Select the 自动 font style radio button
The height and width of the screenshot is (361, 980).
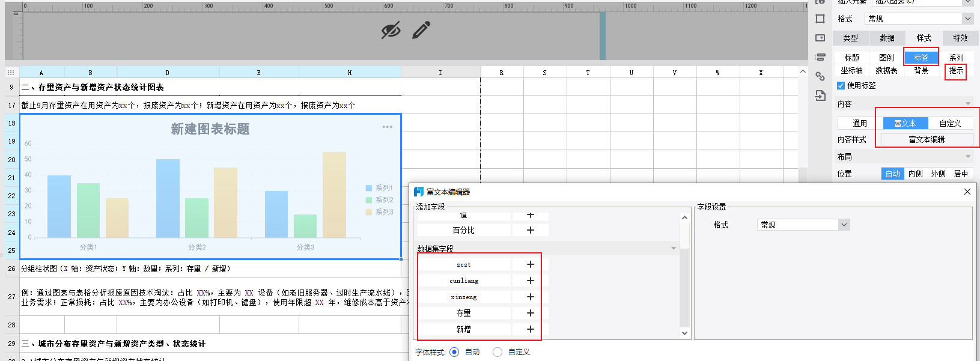click(x=454, y=352)
